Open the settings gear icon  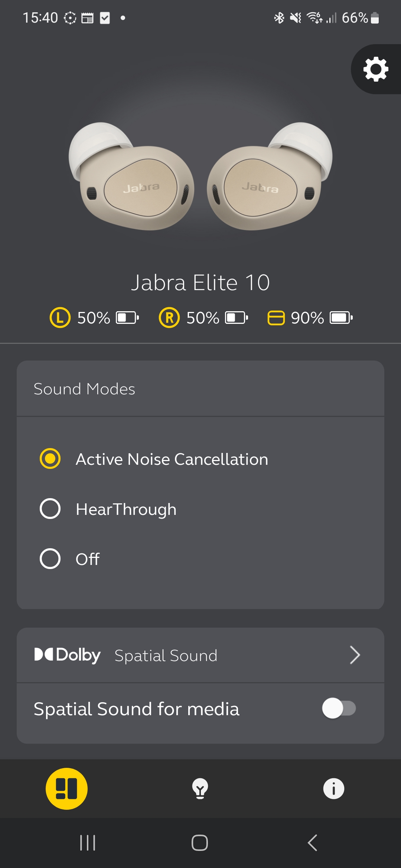(x=376, y=69)
